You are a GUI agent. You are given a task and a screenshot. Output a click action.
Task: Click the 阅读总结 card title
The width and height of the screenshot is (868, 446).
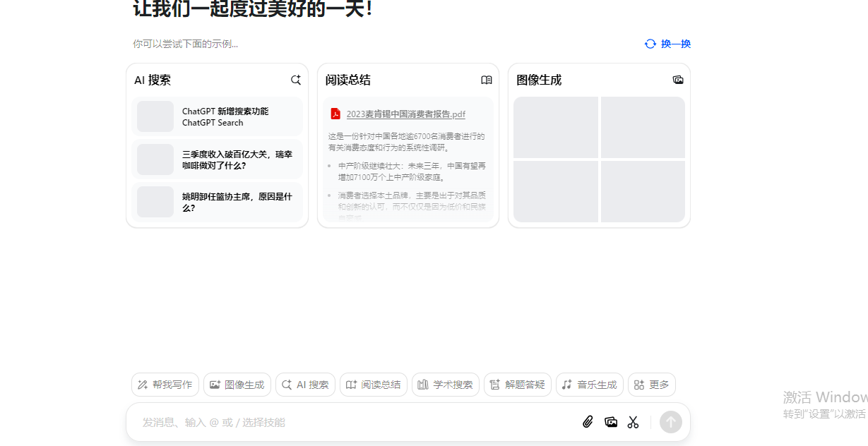tap(348, 80)
